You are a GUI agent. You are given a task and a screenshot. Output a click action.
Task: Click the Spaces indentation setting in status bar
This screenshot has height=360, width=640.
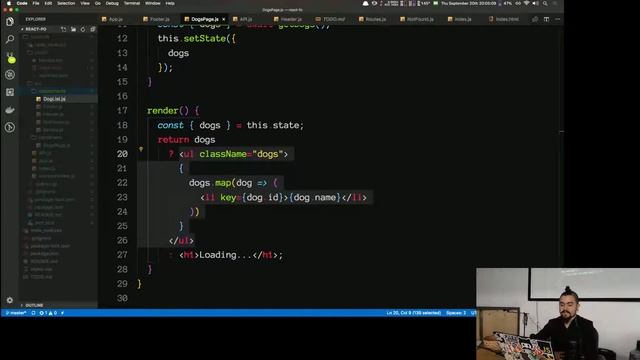[x=456, y=313]
